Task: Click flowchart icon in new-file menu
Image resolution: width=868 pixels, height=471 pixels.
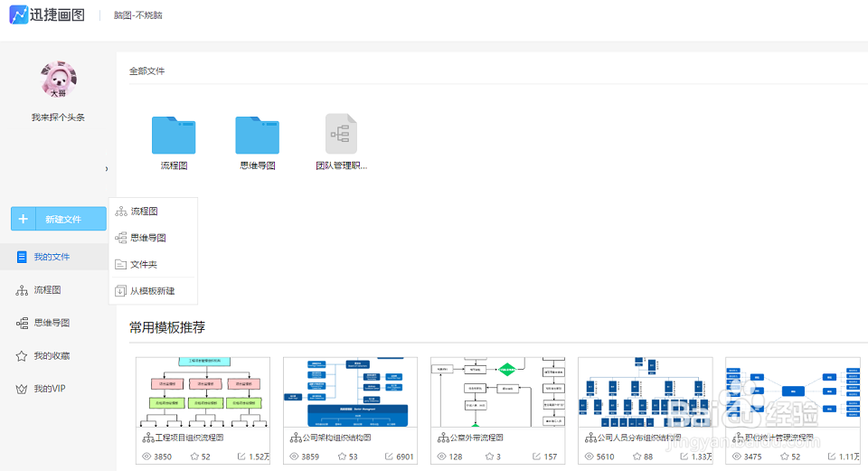Action: [120, 212]
